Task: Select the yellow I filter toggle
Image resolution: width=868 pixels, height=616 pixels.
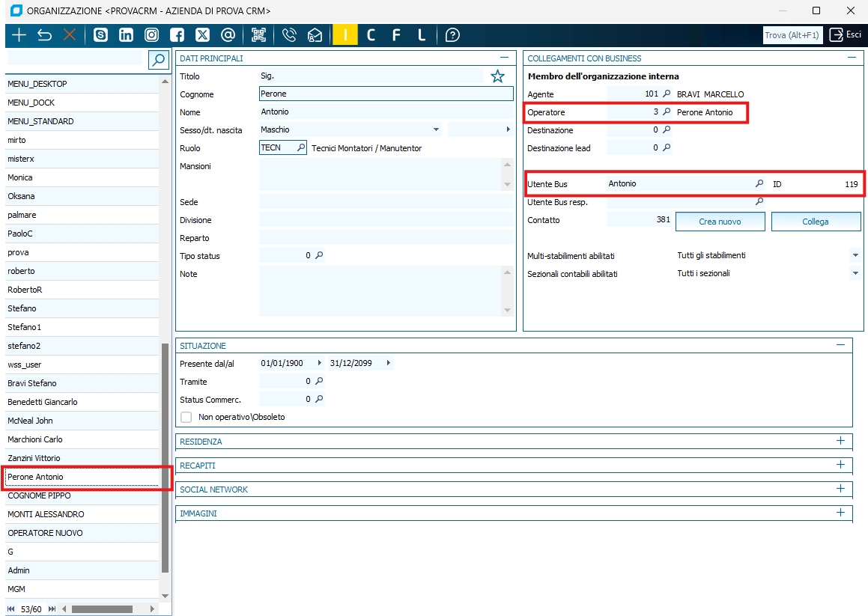Action: coord(345,35)
